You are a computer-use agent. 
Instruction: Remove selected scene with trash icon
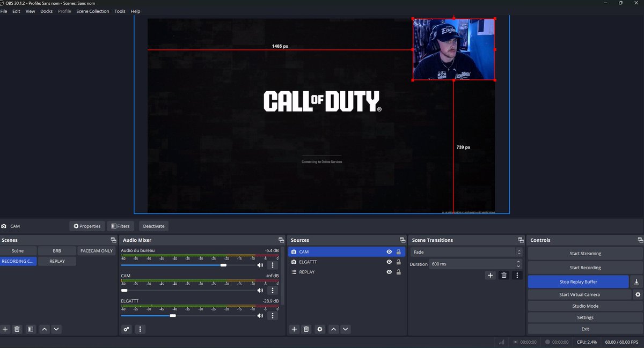(x=17, y=329)
